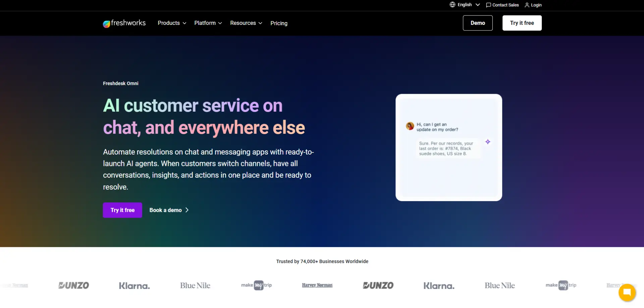Click the Book a demo arrow chevron
Image resolution: width=644 pixels, height=308 pixels.
[x=187, y=210]
